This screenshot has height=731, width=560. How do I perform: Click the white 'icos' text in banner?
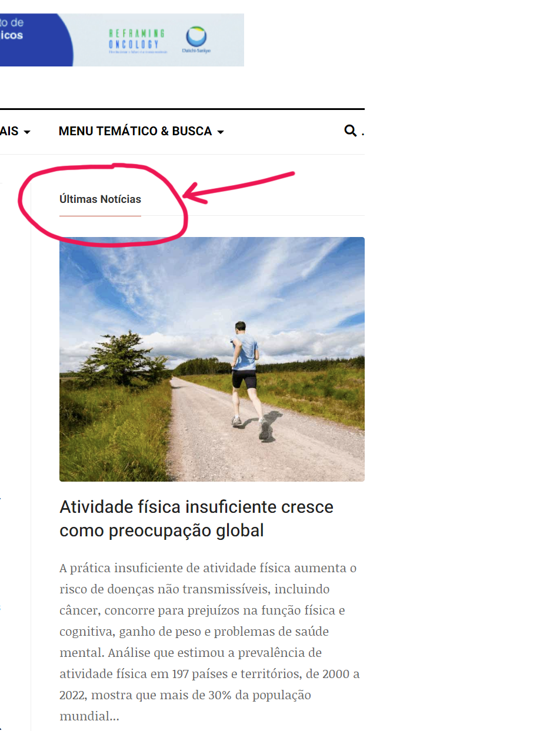coord(11,35)
